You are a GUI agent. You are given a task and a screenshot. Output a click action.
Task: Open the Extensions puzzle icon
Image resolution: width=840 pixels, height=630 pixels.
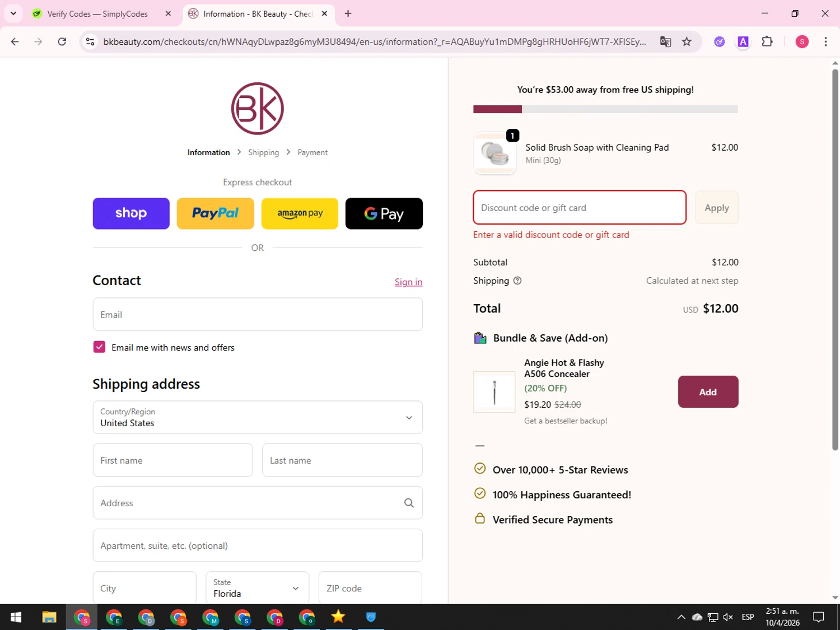pos(767,41)
